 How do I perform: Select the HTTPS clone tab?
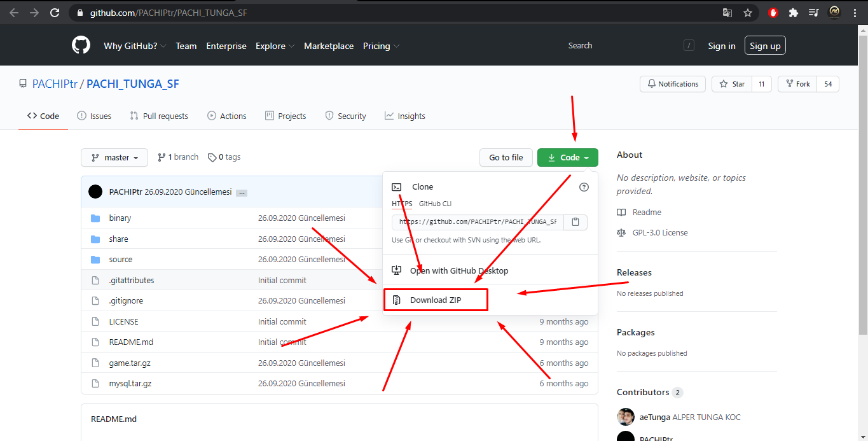click(x=402, y=204)
